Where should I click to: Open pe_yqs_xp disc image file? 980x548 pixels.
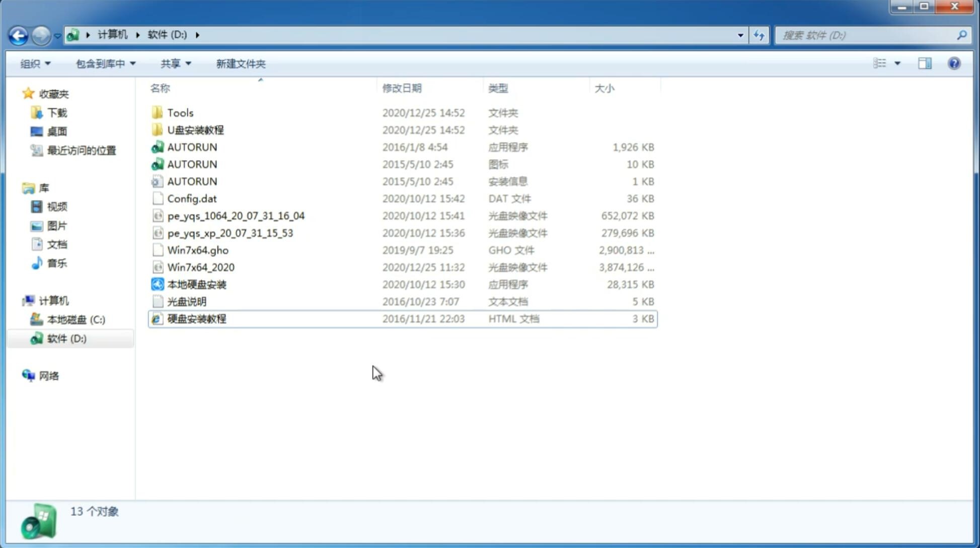230,232
